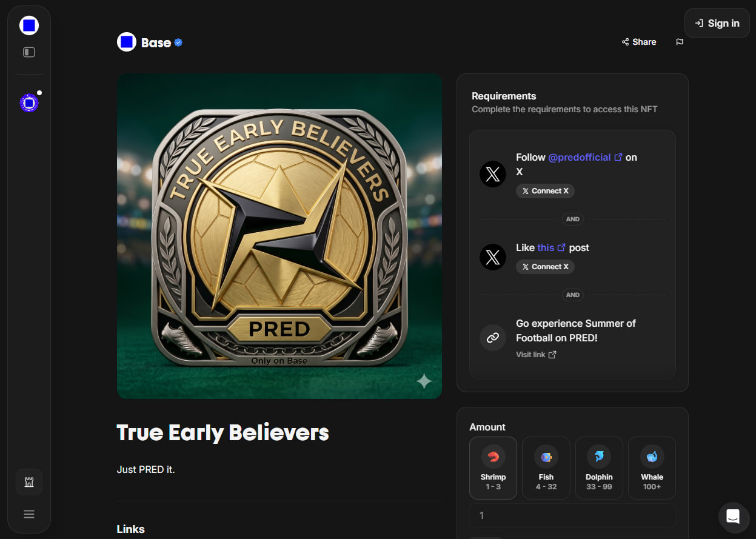The width and height of the screenshot is (756, 539).
Task: Click 'Go experience Summer of Football on PRED!' text
Action: click(575, 330)
